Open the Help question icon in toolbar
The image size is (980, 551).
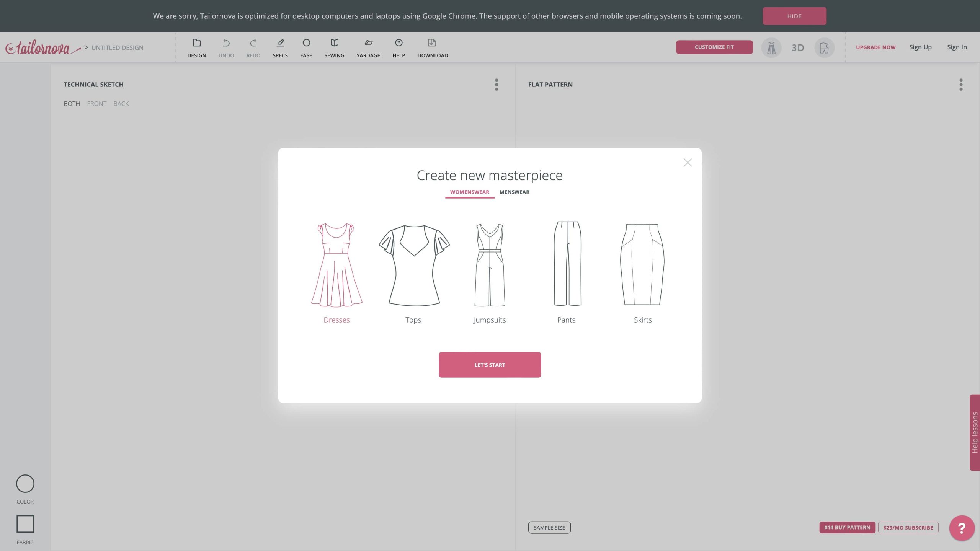399,43
